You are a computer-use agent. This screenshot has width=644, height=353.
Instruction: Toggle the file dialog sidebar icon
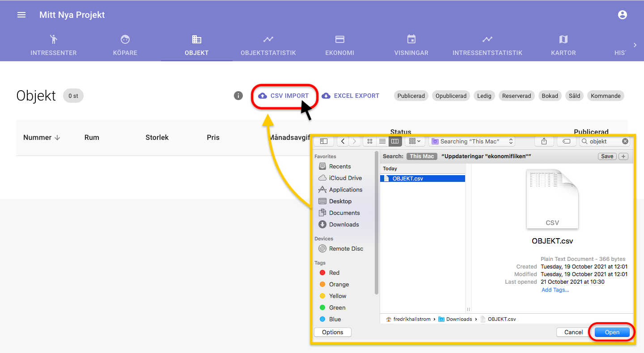click(x=324, y=141)
